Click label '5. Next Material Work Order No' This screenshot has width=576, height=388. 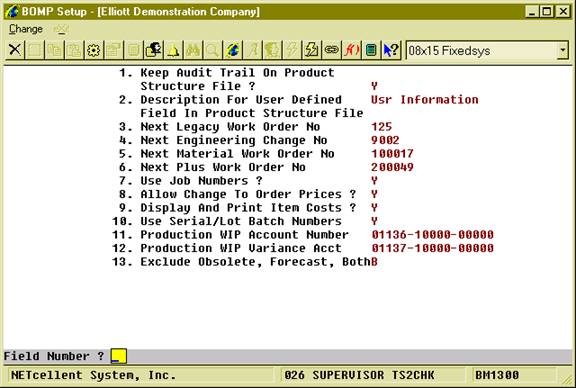coord(226,154)
